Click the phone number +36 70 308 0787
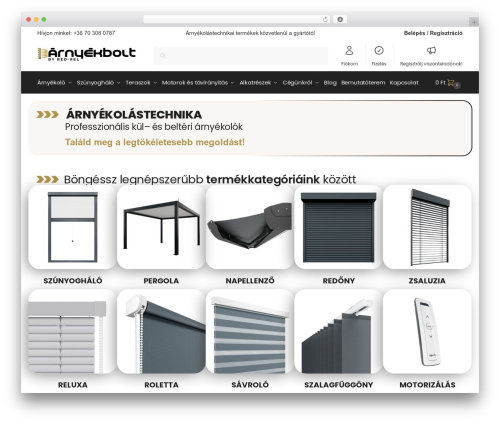 click(x=94, y=33)
